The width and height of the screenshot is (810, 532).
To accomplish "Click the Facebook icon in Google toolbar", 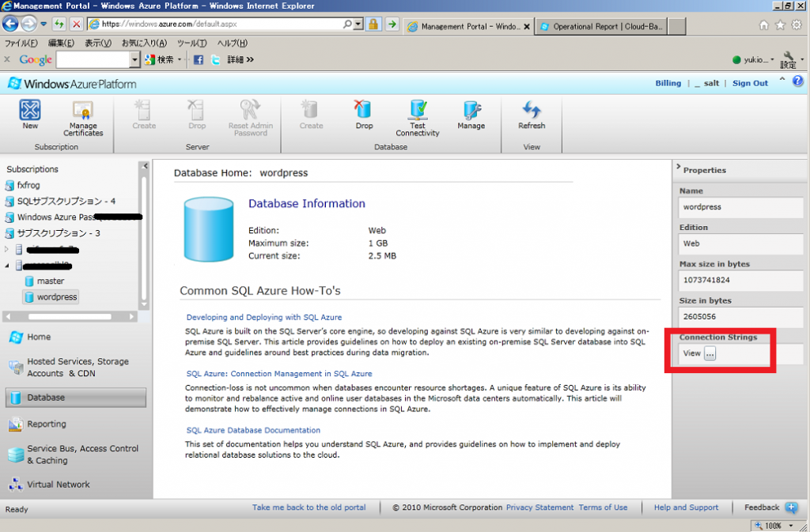I will click(199, 59).
